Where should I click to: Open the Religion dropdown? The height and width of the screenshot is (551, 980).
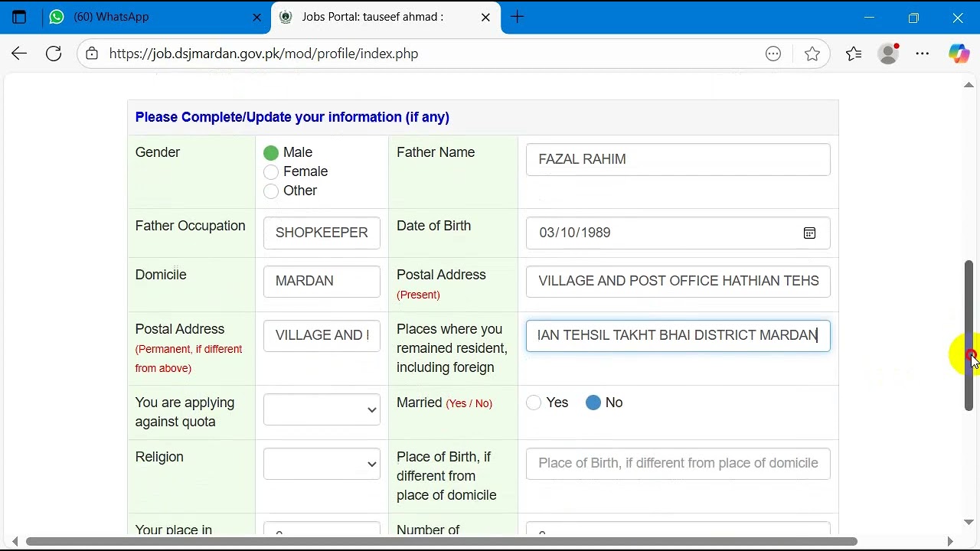(x=322, y=464)
